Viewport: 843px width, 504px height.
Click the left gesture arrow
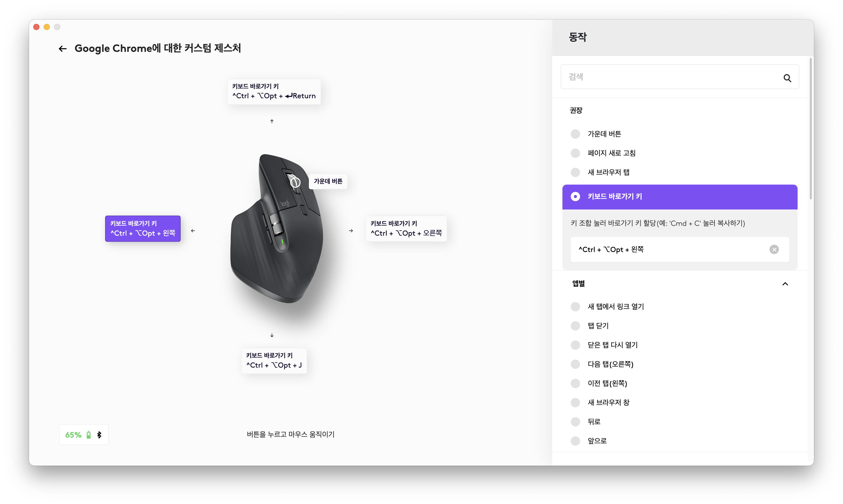(193, 230)
